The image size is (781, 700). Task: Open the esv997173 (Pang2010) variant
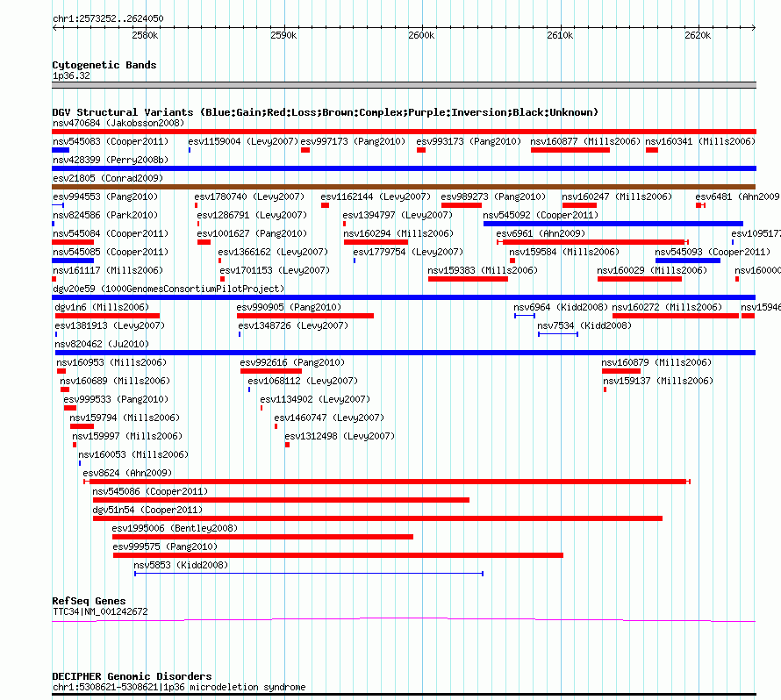(353, 141)
